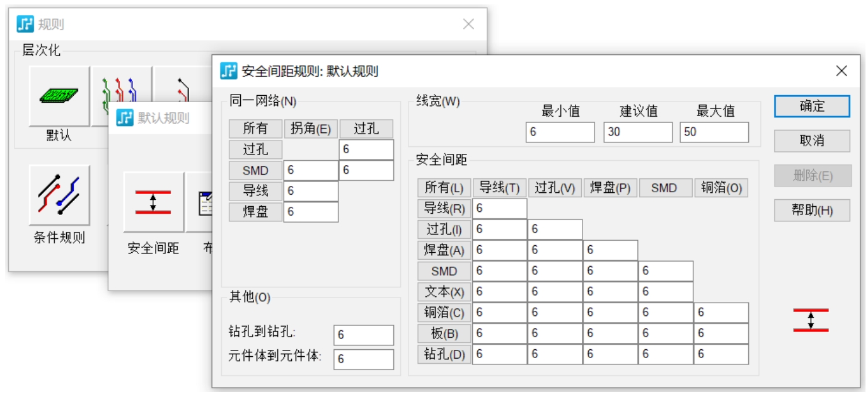
Task: Click the 拐角(E) column header button
Action: pyautogui.click(x=311, y=129)
